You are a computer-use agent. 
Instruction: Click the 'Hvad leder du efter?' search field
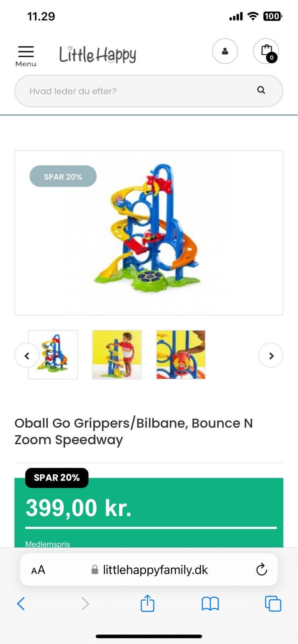click(x=137, y=91)
